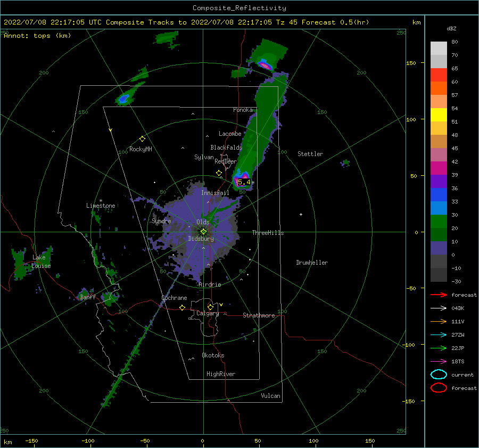Click the yellow diamond marker in Calgary
Viewport: 479px width, 448px height.
point(210,307)
